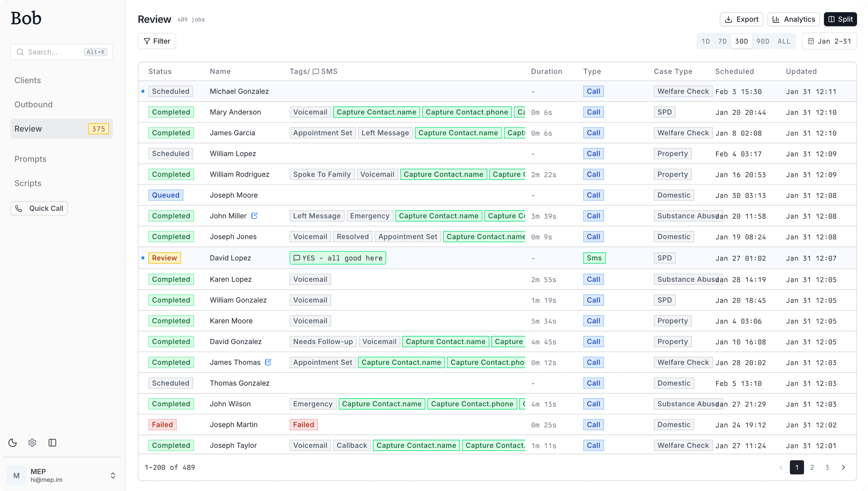868x491 pixels.
Task: Select the 7D time range
Action: [722, 41]
